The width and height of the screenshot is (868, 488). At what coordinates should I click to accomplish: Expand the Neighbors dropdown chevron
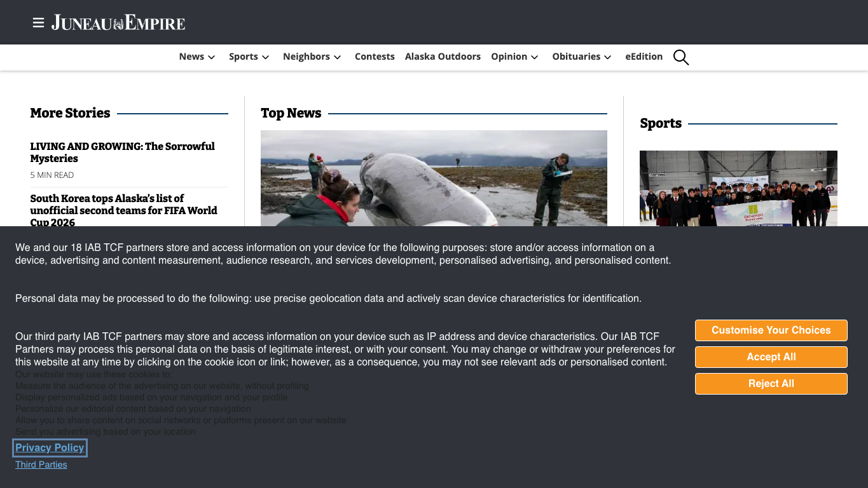[x=338, y=57]
